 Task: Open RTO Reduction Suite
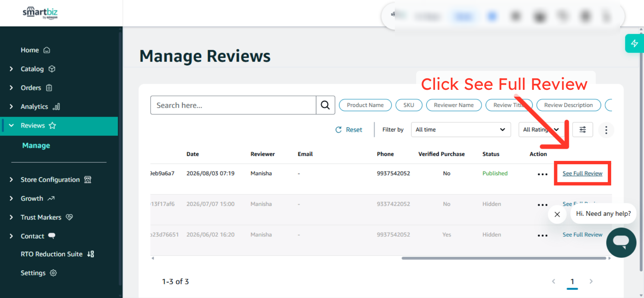pyautogui.click(x=57, y=254)
